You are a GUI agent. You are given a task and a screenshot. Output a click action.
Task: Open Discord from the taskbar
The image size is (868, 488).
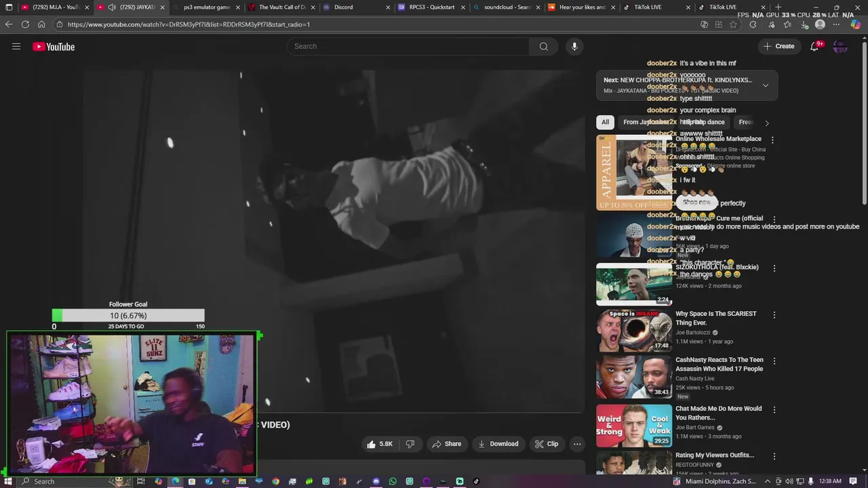[376, 481]
